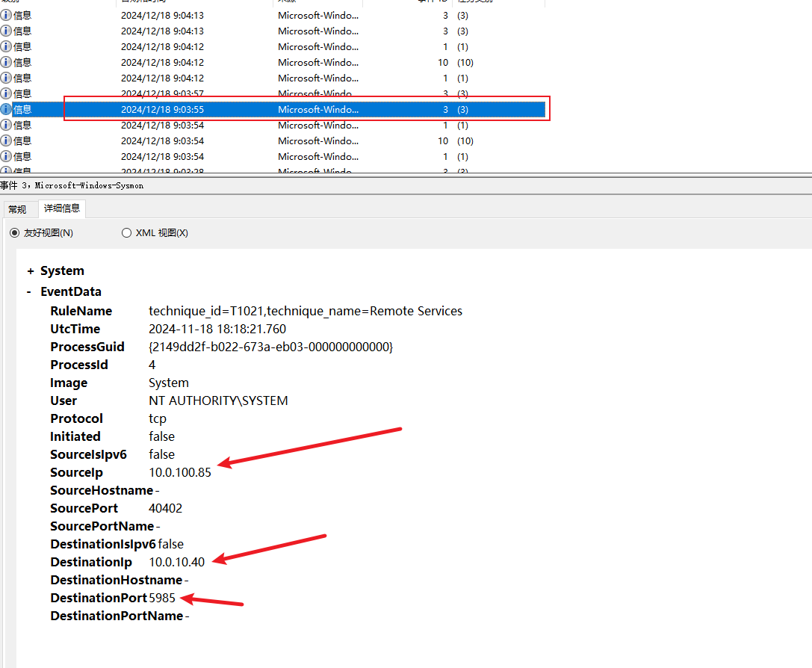The height and width of the screenshot is (668, 812).
Task: Click the DestinationHostname field label
Action: click(x=116, y=580)
